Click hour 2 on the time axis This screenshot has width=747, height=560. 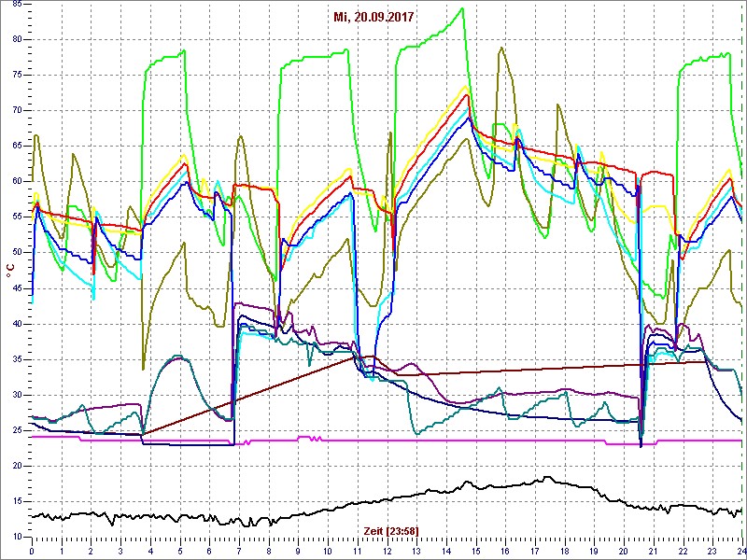click(91, 551)
